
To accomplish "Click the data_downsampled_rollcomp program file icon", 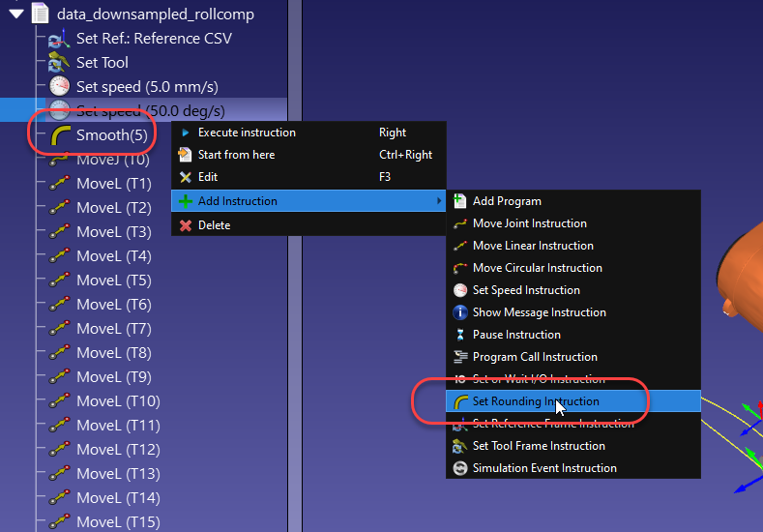I will coord(41,14).
